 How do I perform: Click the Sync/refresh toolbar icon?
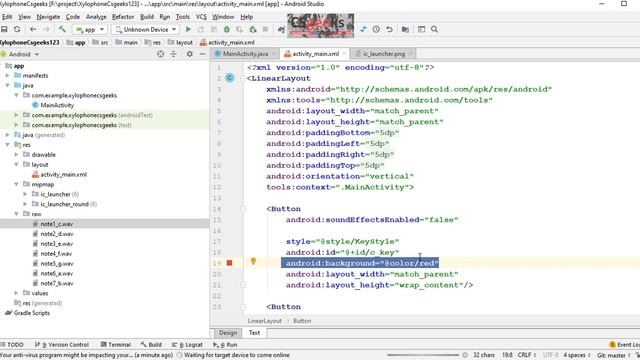[x=17, y=29]
